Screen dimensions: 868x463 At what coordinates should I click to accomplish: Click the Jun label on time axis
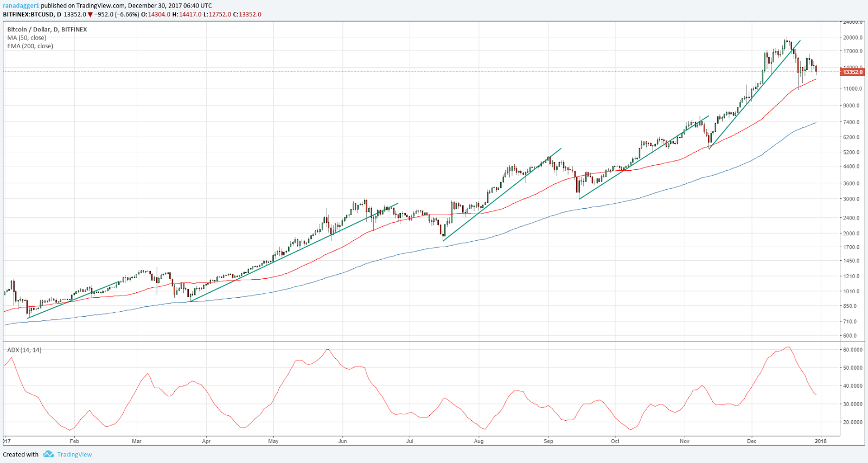(x=342, y=441)
